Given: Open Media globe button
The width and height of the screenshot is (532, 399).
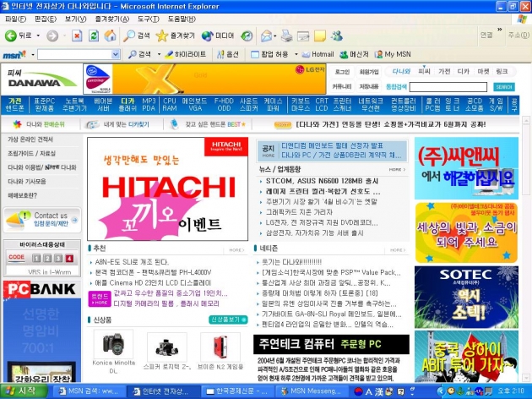Looking at the screenshot, I should (218, 36).
